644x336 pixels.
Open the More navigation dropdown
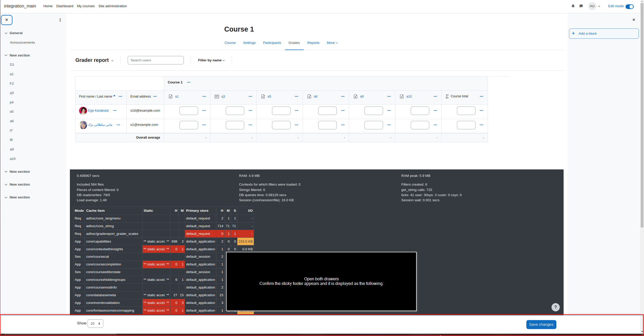(x=332, y=43)
